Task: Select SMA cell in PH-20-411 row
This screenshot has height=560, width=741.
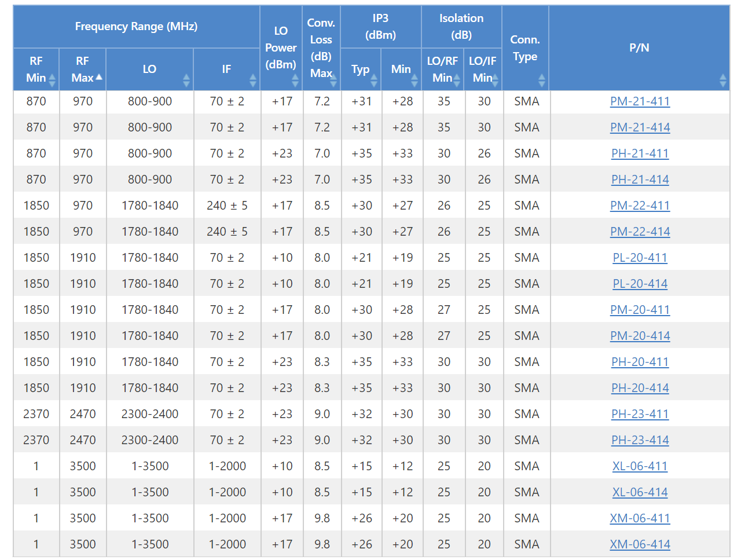Action: (x=526, y=362)
